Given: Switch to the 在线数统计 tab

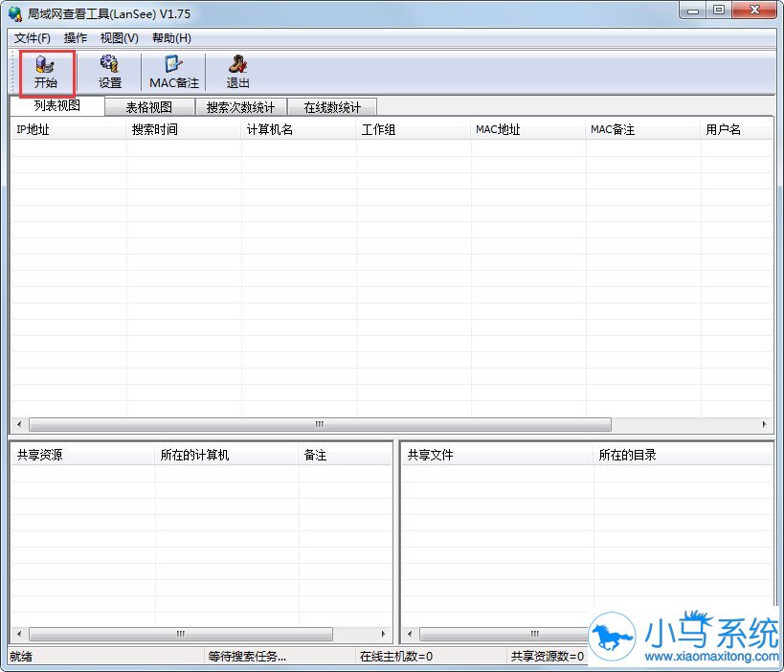Looking at the screenshot, I should click(x=332, y=107).
